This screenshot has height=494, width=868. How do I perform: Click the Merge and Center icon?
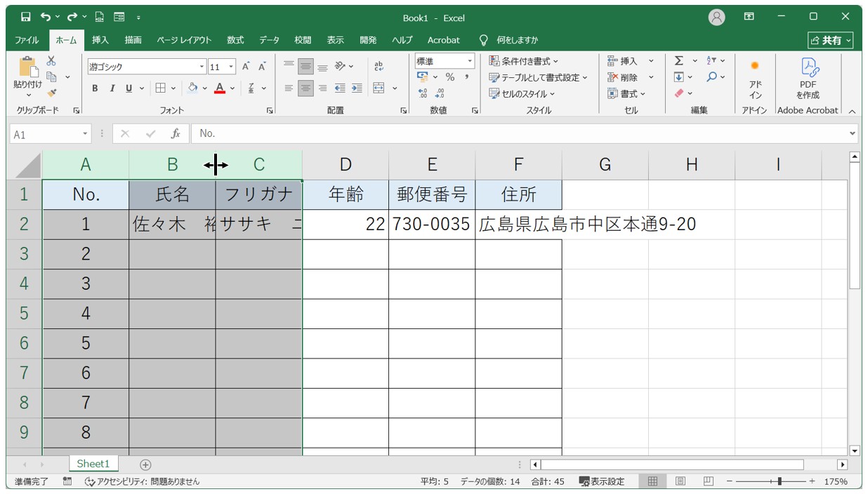pos(379,88)
